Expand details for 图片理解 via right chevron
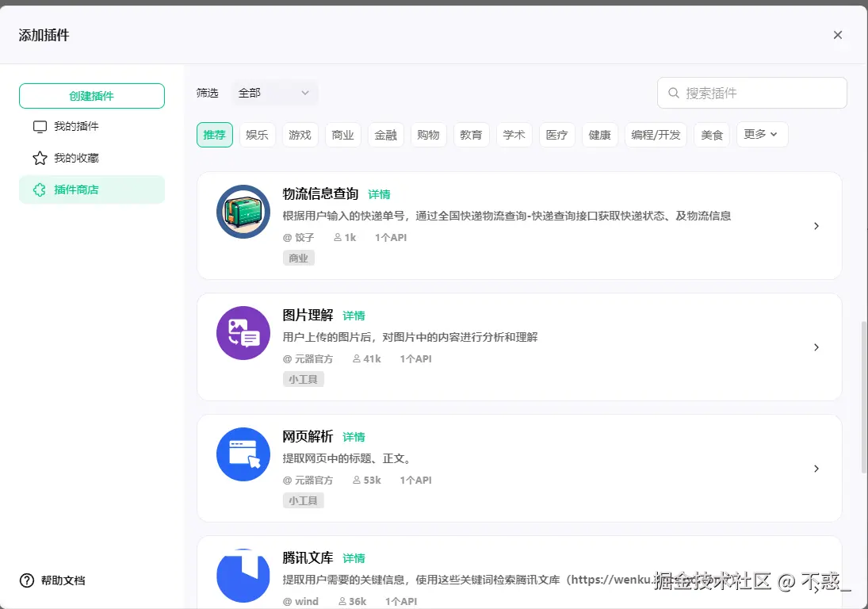Image resolution: width=868 pixels, height=609 pixels. tap(816, 347)
